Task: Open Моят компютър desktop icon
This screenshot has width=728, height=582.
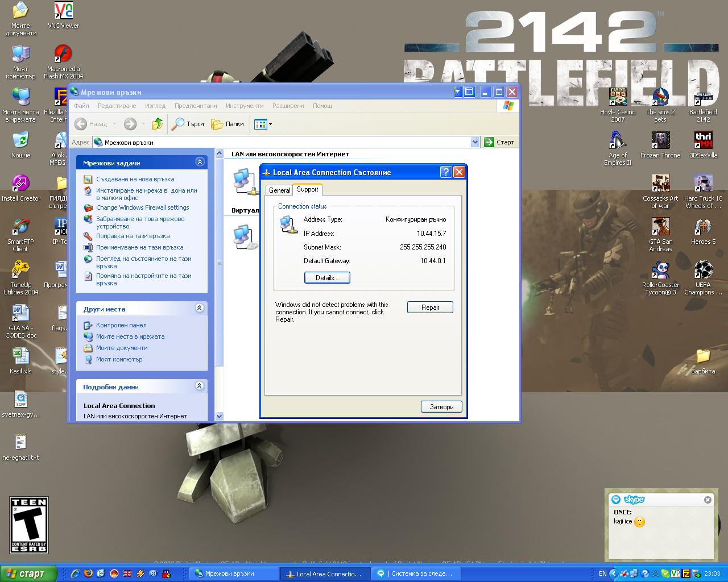Action: tap(20, 62)
